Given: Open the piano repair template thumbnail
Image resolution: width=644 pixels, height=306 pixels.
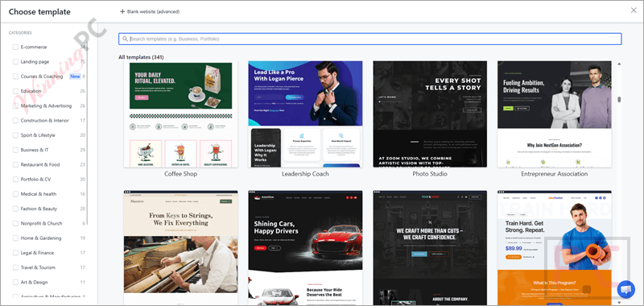Looking at the screenshot, I should [180, 248].
